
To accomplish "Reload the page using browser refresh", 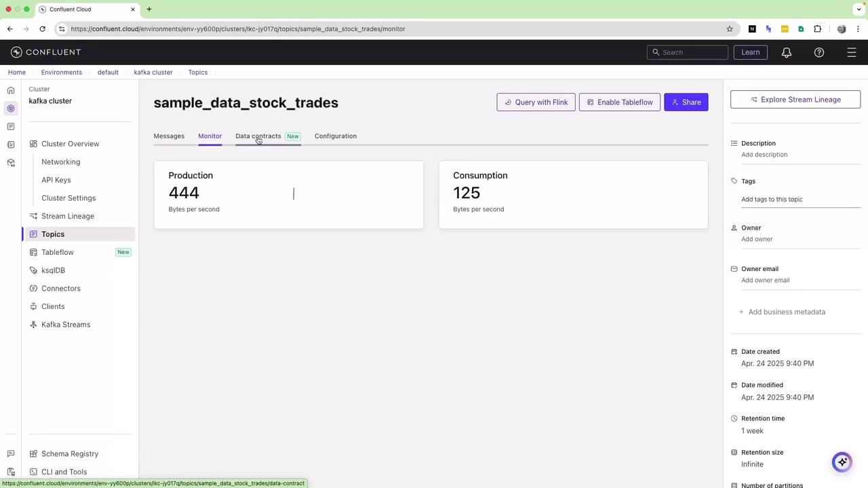I will (x=42, y=28).
